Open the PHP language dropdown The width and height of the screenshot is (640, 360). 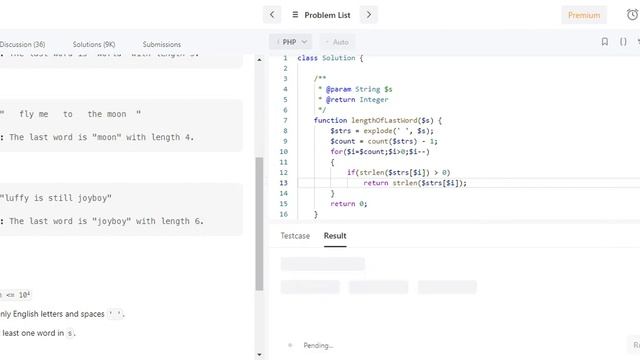[x=291, y=42]
